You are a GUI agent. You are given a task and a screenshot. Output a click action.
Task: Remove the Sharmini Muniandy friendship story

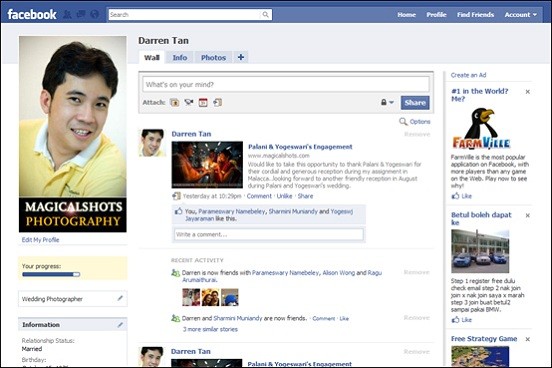(x=417, y=318)
